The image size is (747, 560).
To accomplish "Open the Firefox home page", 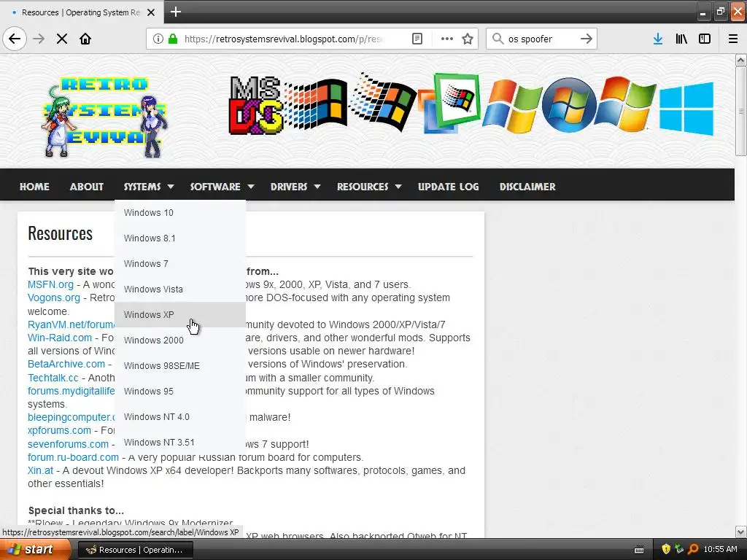I will pos(85,39).
